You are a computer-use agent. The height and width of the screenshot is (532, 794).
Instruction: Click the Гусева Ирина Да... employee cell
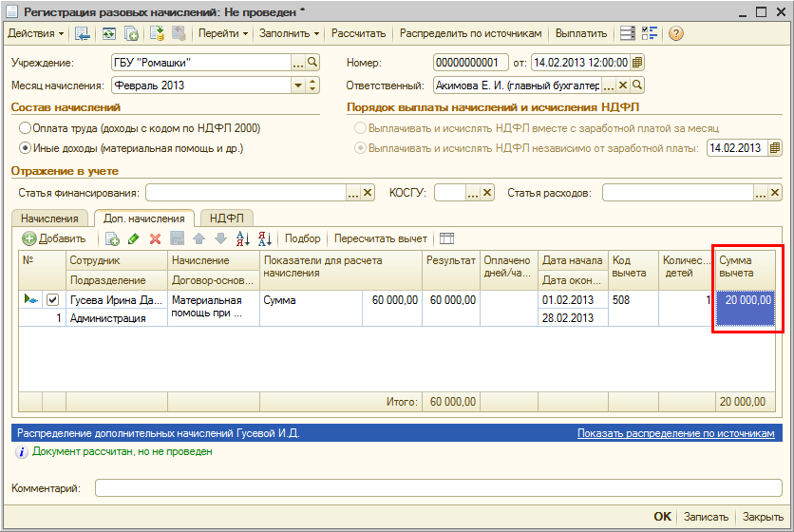(x=117, y=300)
